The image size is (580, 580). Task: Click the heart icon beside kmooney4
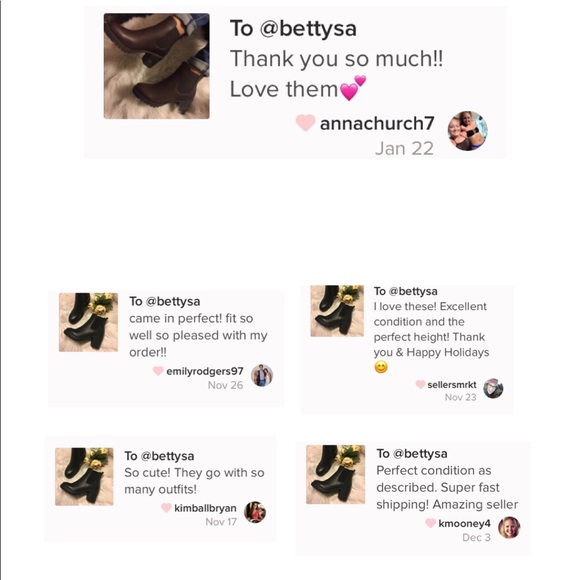[430, 523]
